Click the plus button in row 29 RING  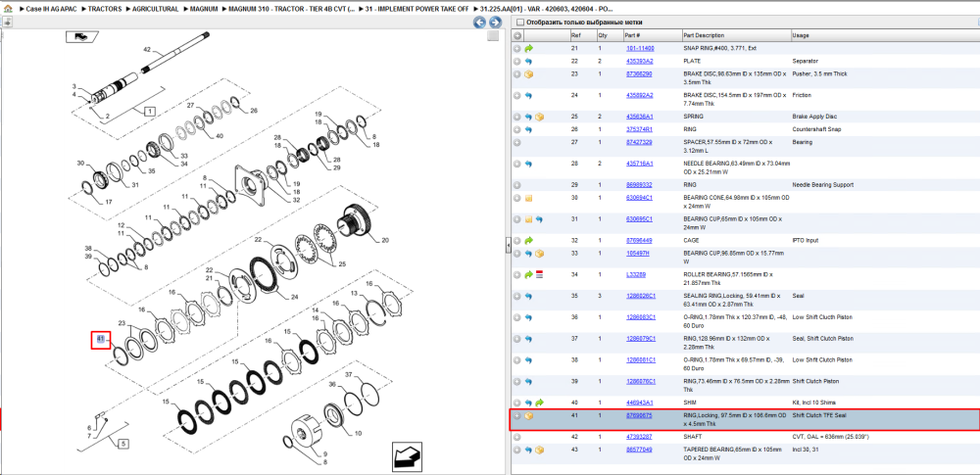[516, 185]
